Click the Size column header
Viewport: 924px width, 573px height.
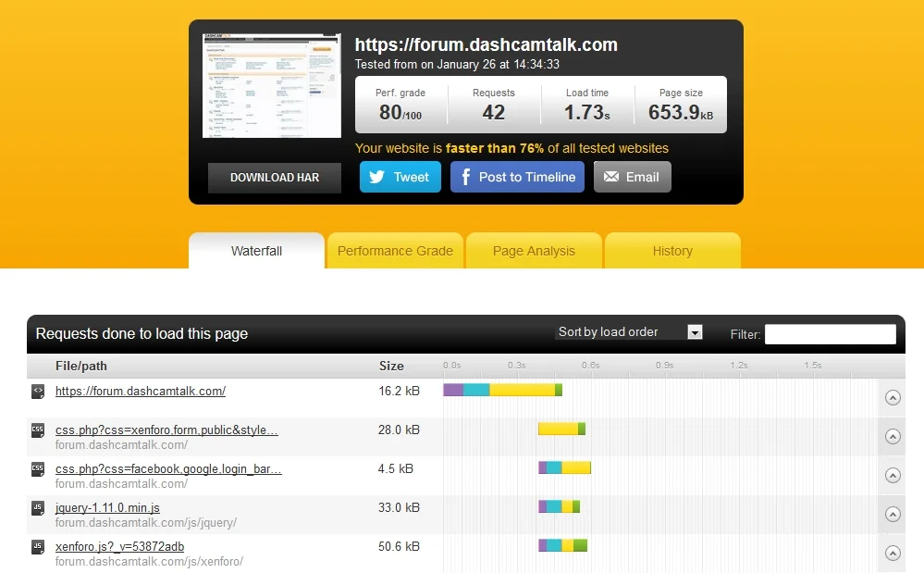tap(391, 366)
